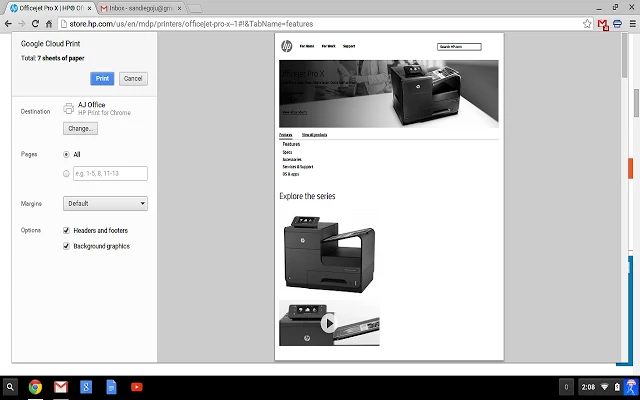640x400 pixels.
Task: Bookmark this page with star icon
Action: pos(587,23)
